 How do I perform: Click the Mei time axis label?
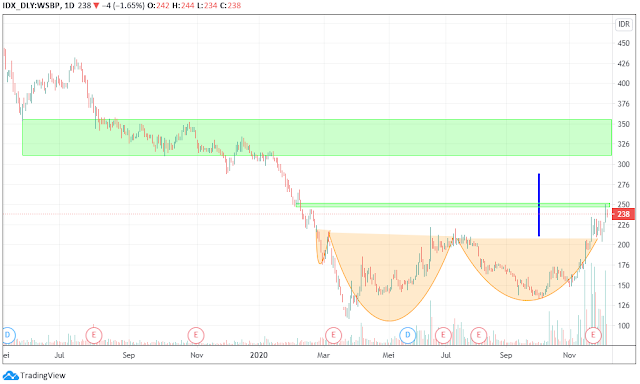(389, 355)
